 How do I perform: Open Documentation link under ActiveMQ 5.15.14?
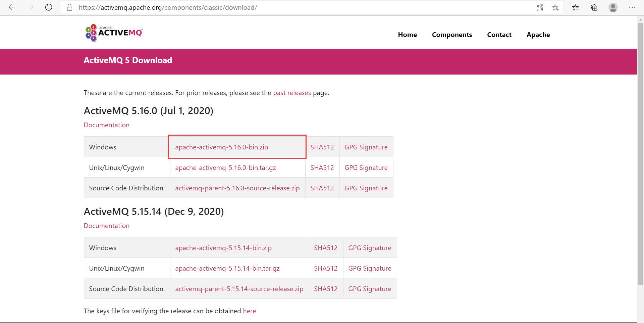106,226
